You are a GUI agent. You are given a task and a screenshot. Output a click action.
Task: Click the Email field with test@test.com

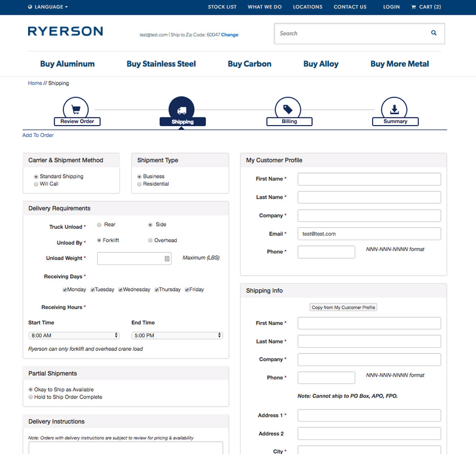tap(369, 234)
